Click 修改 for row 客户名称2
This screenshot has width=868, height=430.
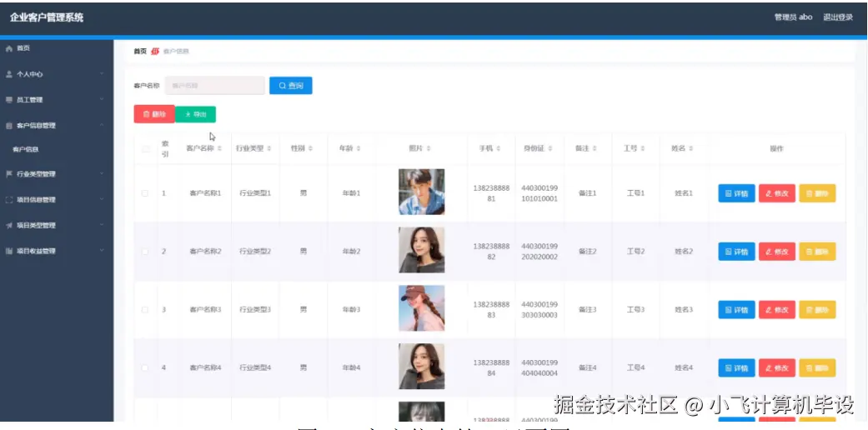[776, 251]
